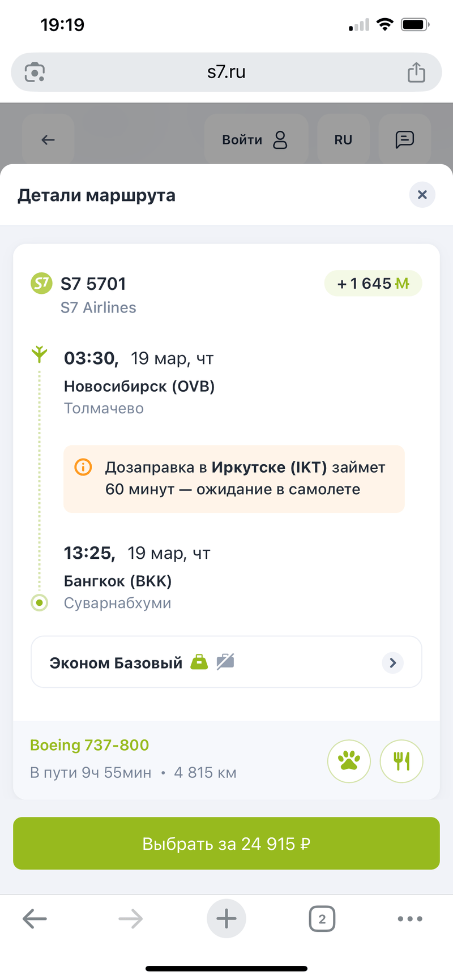Viewport: 453px width, 980px height.
Task: Tap the pets allowed paw icon
Action: 349,761
